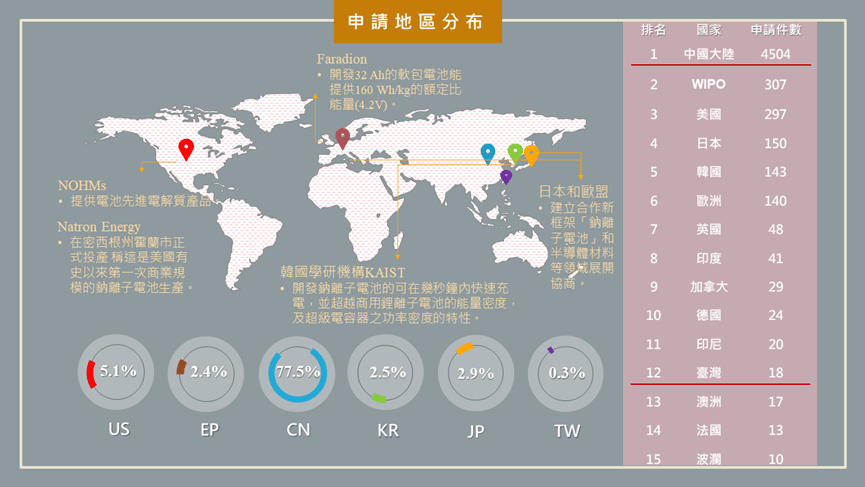Select the 中國大陸 row in ranking table

(720, 54)
